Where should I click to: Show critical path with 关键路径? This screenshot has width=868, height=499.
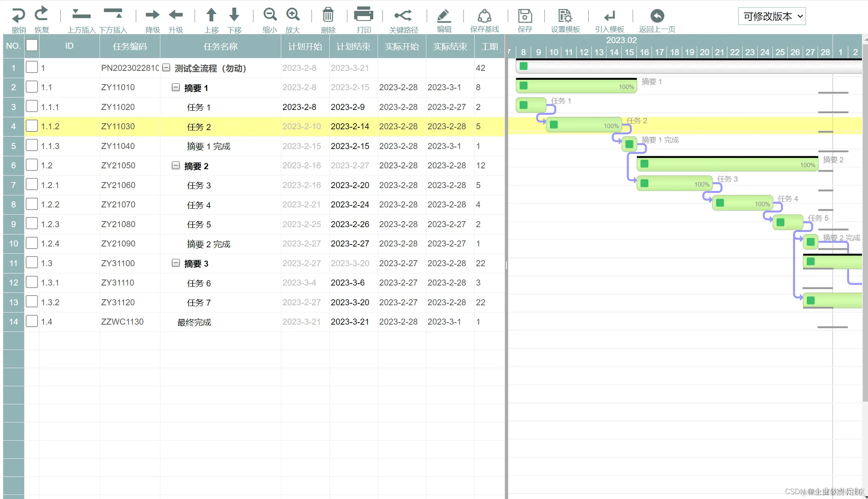coord(403,15)
